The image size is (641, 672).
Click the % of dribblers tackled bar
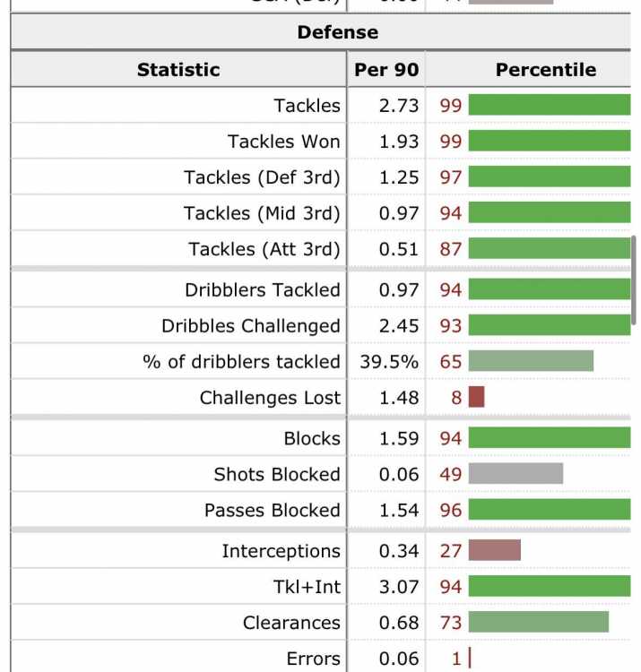tap(531, 361)
